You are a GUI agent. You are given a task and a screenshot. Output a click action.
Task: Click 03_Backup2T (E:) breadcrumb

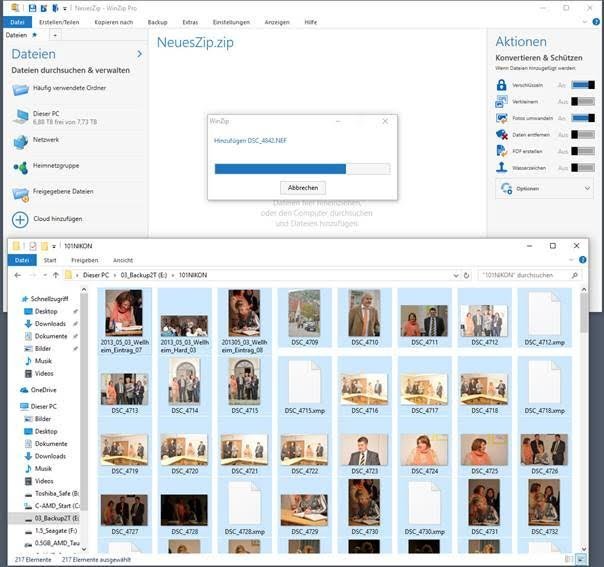pos(144,275)
